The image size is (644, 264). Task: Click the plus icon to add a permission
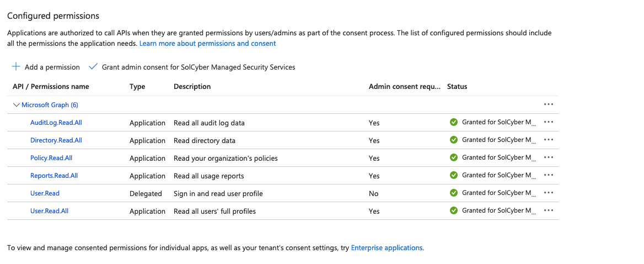point(16,67)
